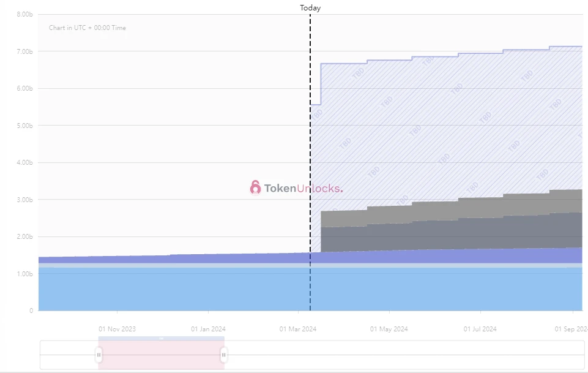Click the blue bar atop the navigator selection
This screenshot has height=373, width=588.
[x=161, y=338]
